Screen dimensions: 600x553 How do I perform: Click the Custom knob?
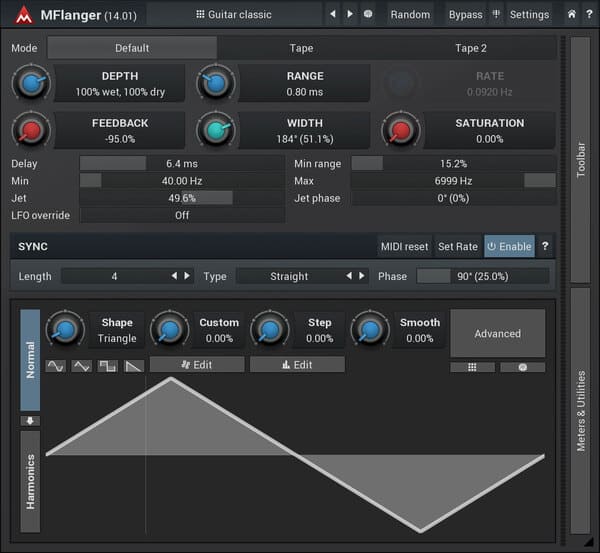[170, 330]
